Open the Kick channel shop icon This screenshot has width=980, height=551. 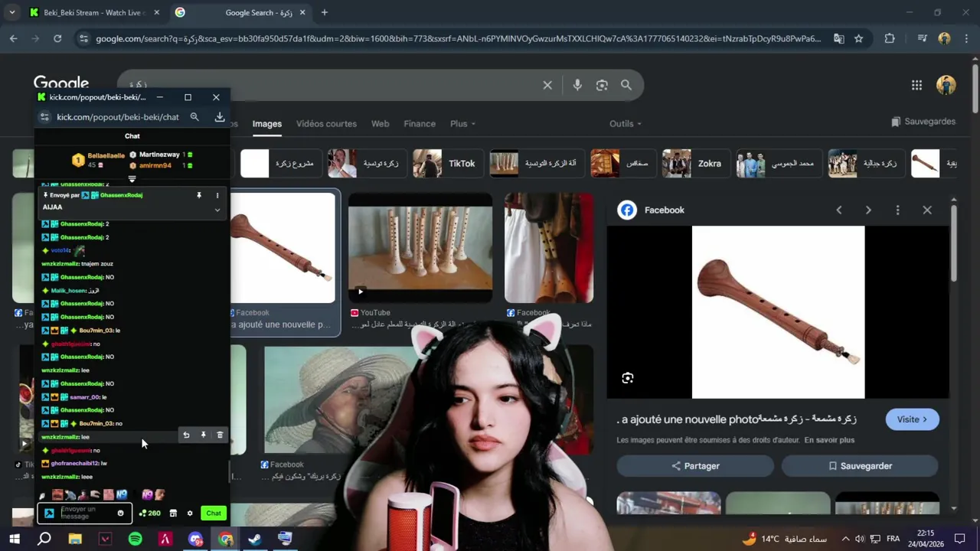click(173, 513)
